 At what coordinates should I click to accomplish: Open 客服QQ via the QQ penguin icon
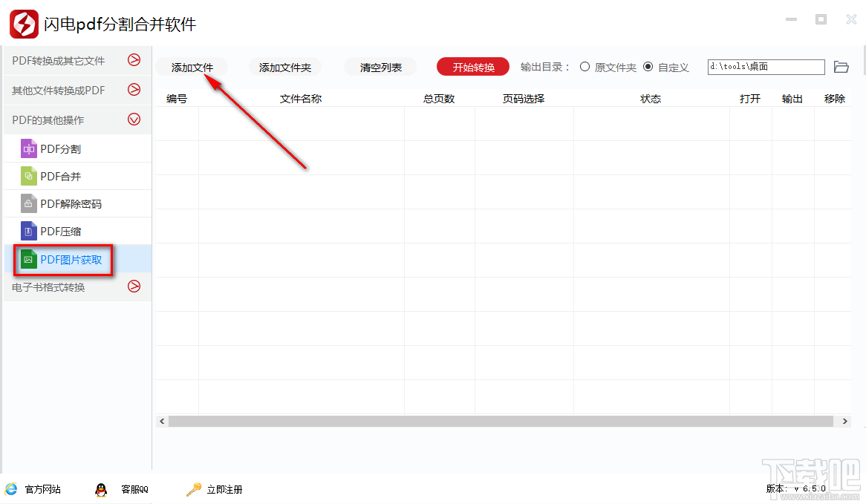click(x=101, y=489)
